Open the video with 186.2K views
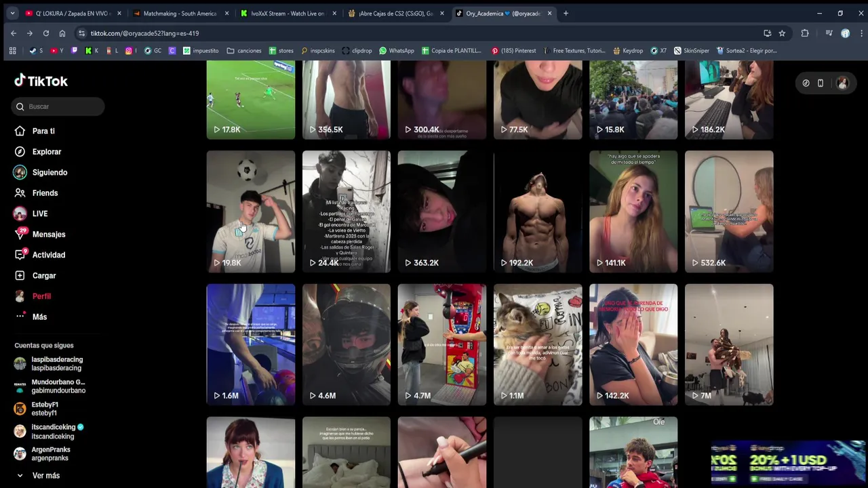The width and height of the screenshot is (868, 488). click(x=729, y=100)
